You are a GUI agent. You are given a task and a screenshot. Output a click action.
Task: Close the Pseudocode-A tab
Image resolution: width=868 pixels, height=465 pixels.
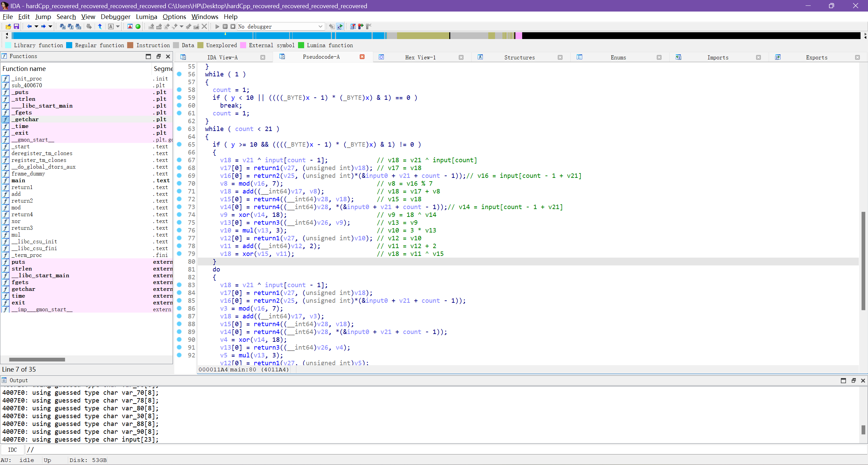(x=362, y=57)
